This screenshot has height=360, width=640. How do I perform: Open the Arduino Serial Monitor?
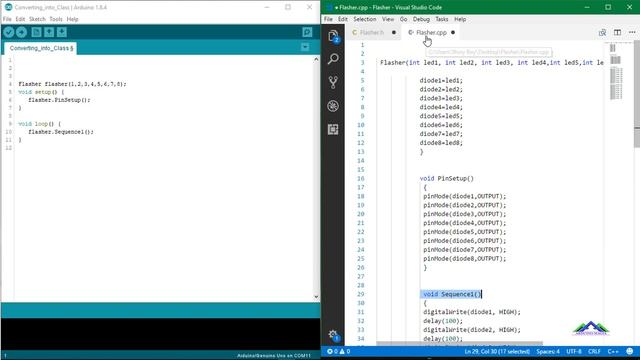click(307, 32)
